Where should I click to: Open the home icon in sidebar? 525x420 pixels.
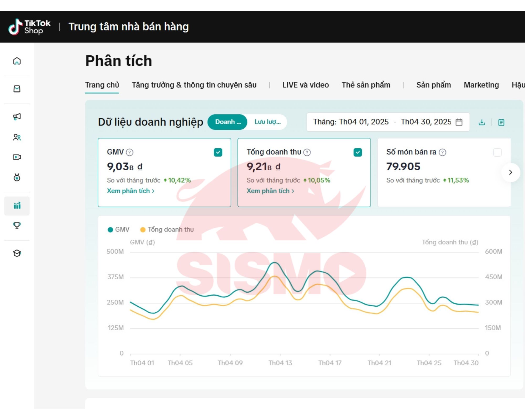tap(17, 61)
